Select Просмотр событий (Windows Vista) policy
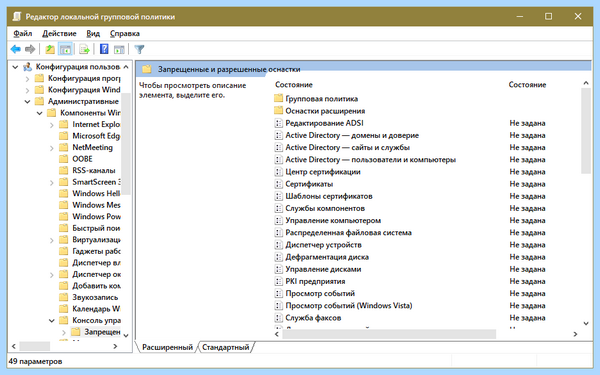The image size is (600, 375). pos(349,306)
